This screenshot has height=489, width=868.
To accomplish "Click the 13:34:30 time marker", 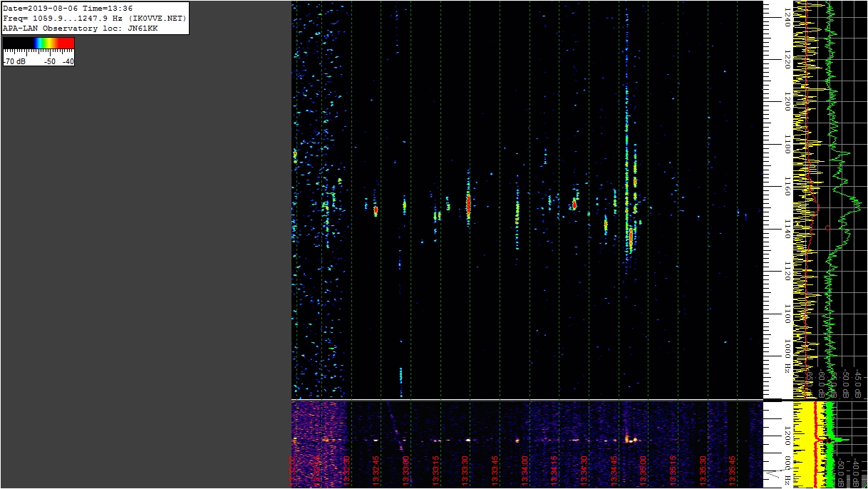I will coord(585,471).
